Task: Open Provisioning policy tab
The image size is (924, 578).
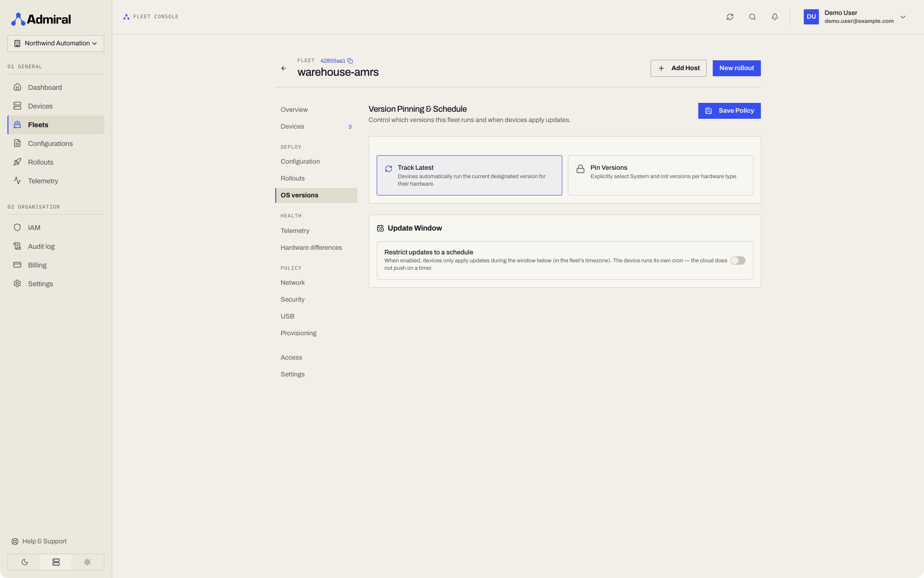Action: (x=316, y=333)
